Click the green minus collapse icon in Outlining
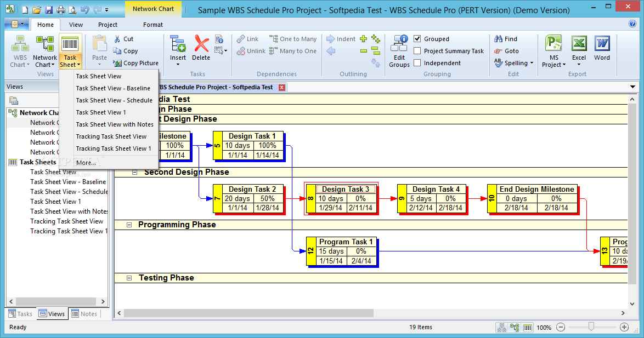This screenshot has height=338, width=644. [364, 51]
